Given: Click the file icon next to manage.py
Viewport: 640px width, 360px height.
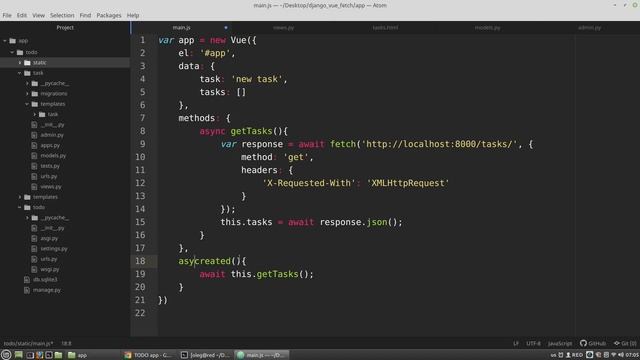Looking at the screenshot, I should (27, 290).
